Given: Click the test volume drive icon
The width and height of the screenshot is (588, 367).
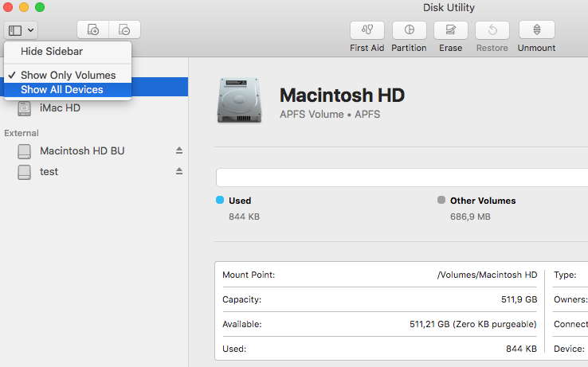Looking at the screenshot, I should pyautogui.click(x=25, y=173).
